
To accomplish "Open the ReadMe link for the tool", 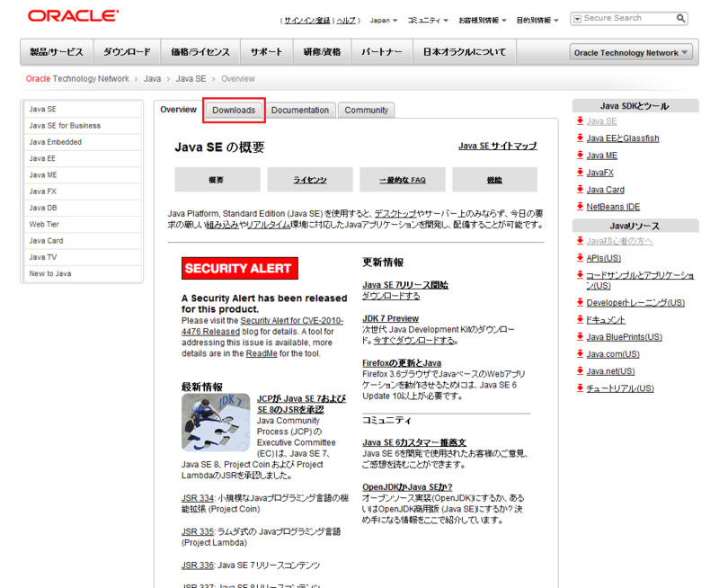I will pyautogui.click(x=262, y=353).
